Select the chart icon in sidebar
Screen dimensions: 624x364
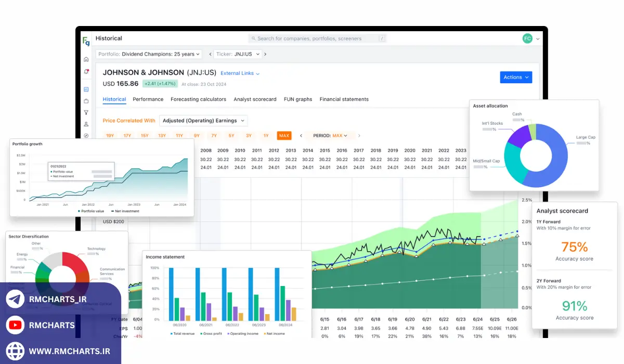coord(86,89)
